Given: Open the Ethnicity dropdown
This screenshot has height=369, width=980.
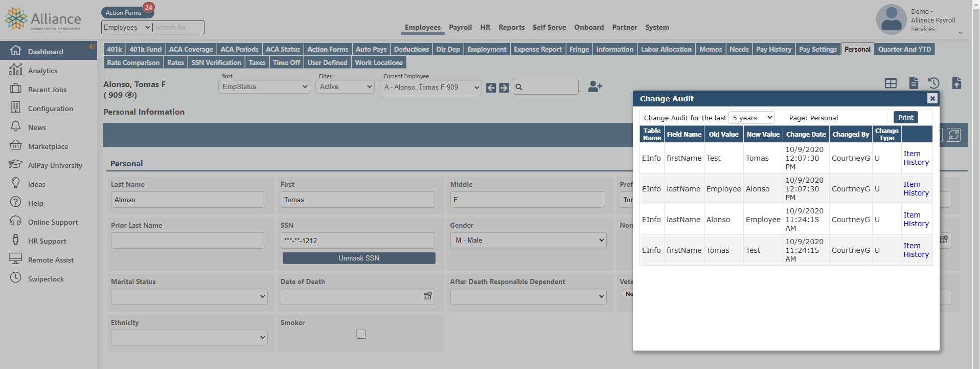Looking at the screenshot, I should pyautogui.click(x=189, y=338).
